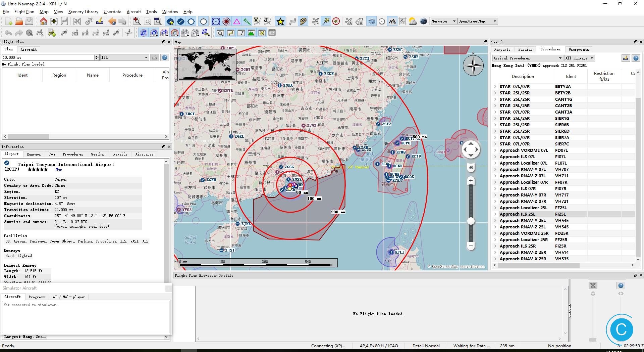Screen dimensions: 644x352
Task: Toggle airports display on map
Action: click(170, 21)
